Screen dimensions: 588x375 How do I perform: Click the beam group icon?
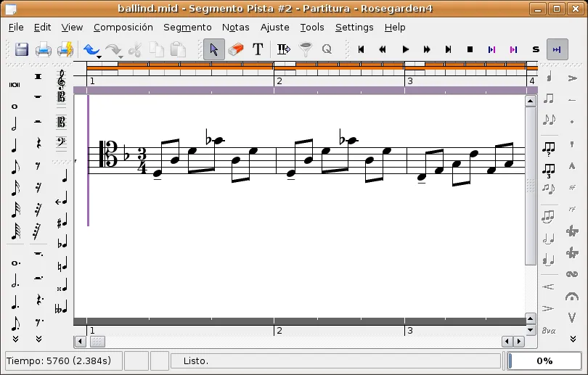tap(549, 99)
